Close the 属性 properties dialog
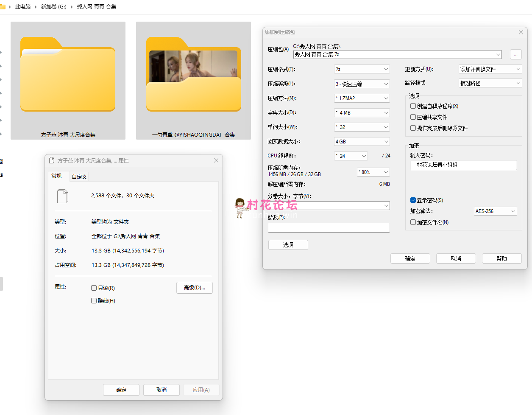 tap(216, 160)
